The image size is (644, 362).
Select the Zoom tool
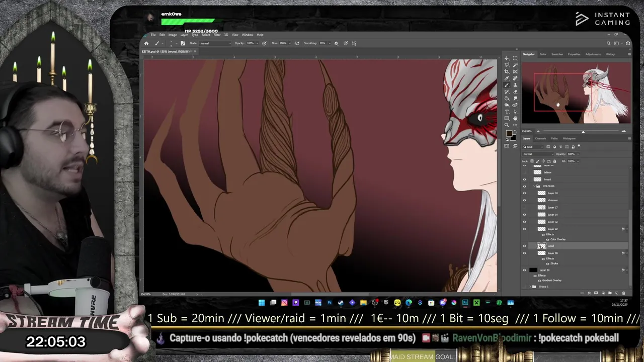507,125
